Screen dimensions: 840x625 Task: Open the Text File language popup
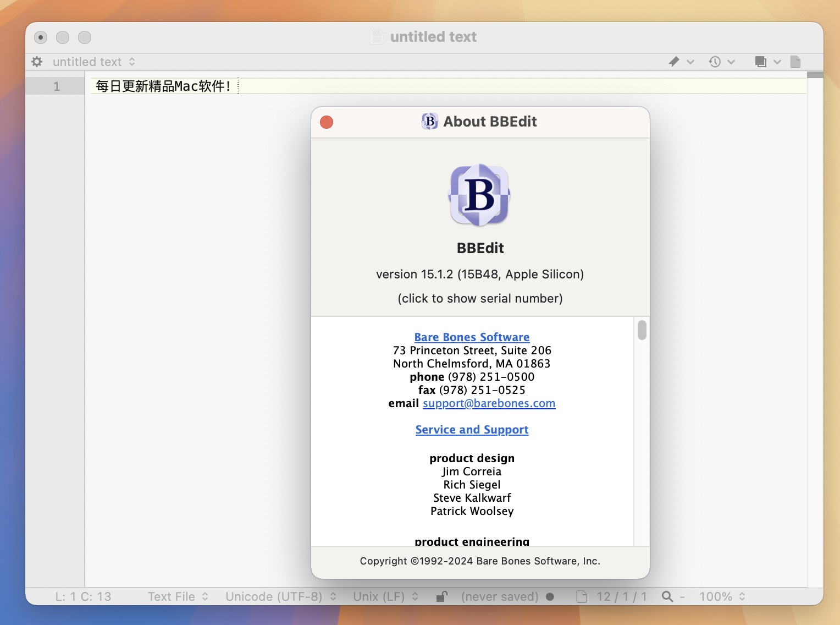coord(178,596)
